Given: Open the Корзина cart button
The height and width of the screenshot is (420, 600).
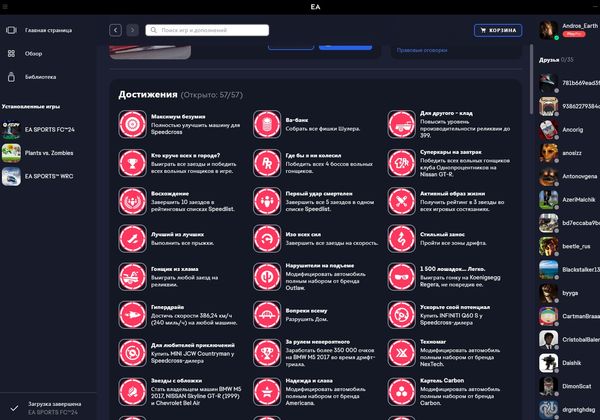Looking at the screenshot, I should 498,30.
